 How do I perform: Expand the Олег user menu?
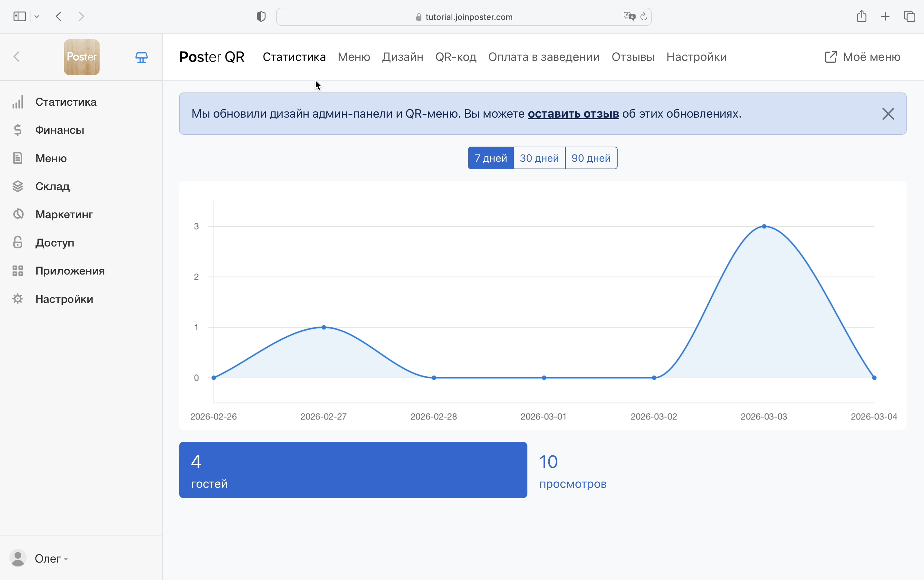pos(51,558)
